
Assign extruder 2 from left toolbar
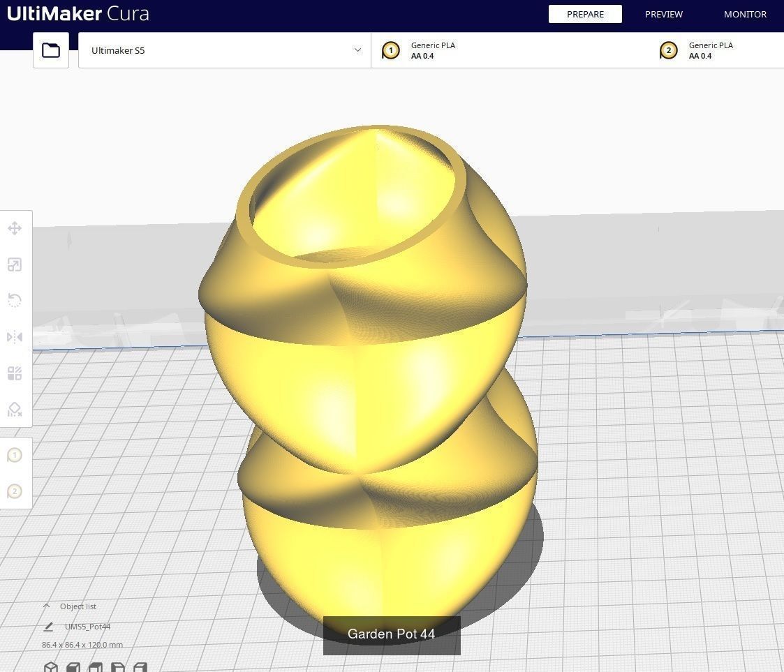15,492
